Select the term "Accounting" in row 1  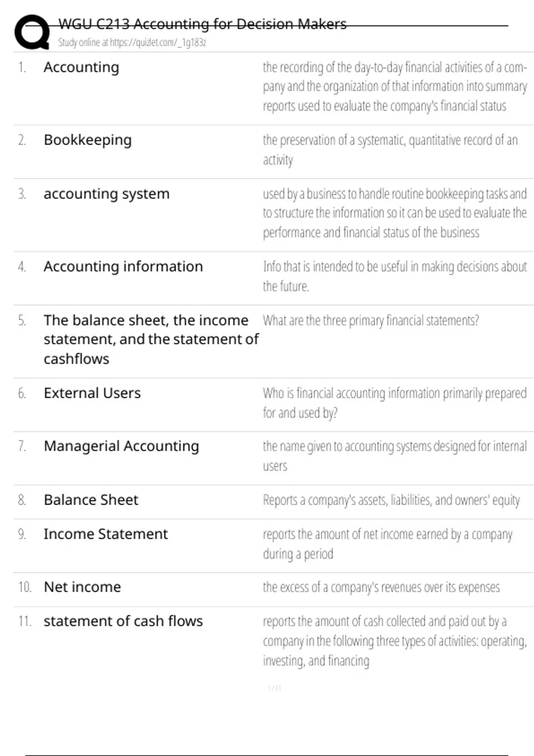[x=81, y=67]
